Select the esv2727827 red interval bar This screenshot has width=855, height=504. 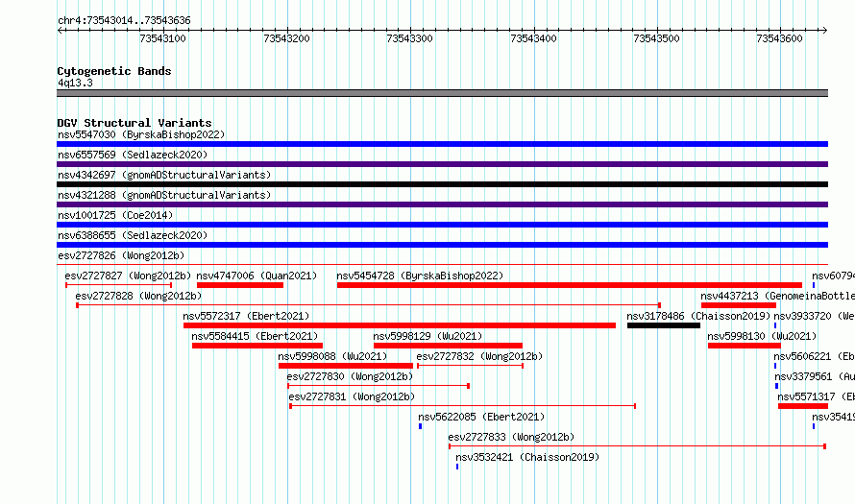point(119,285)
